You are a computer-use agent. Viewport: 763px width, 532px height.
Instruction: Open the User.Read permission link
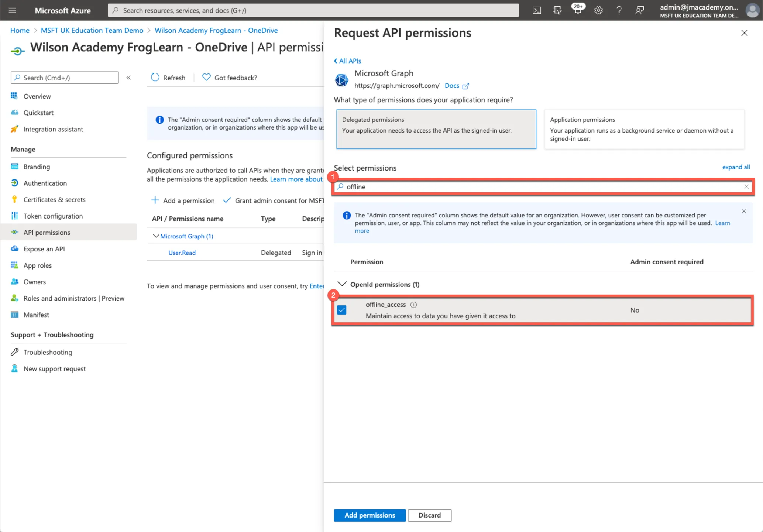(x=182, y=253)
